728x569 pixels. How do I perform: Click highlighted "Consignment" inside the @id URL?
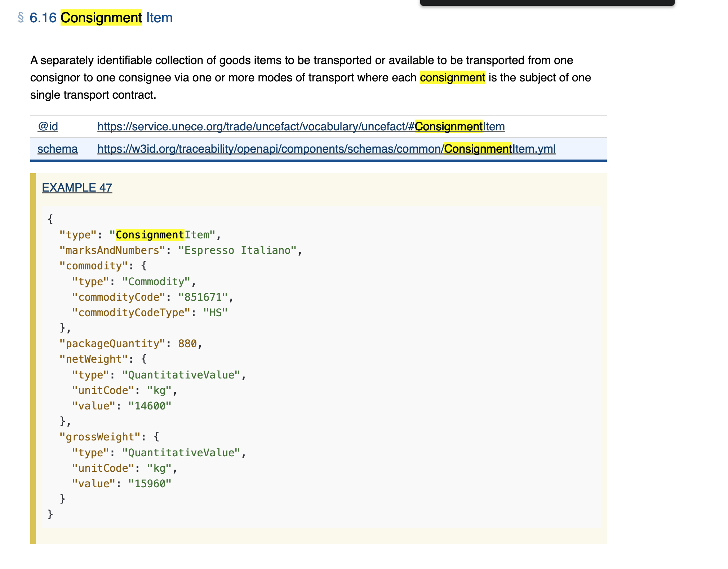[x=448, y=127]
